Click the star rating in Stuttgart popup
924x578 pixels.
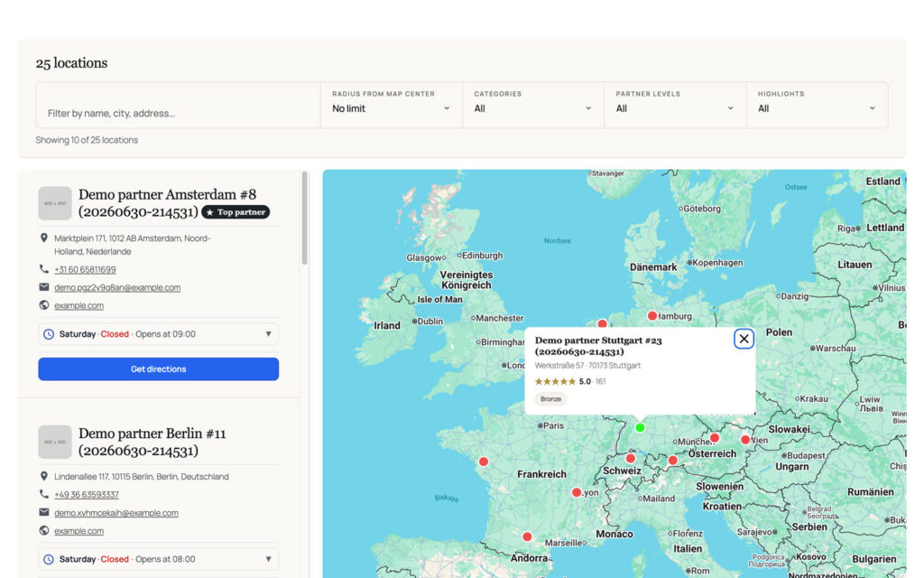pyautogui.click(x=555, y=382)
